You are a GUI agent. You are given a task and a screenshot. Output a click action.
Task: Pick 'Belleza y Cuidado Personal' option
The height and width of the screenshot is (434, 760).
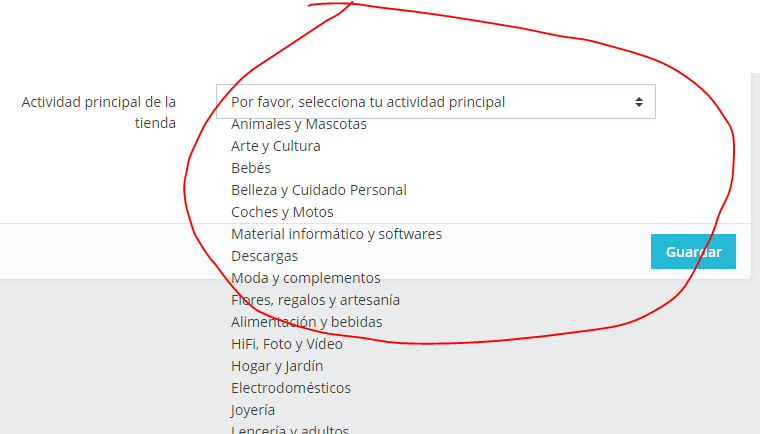click(x=318, y=190)
